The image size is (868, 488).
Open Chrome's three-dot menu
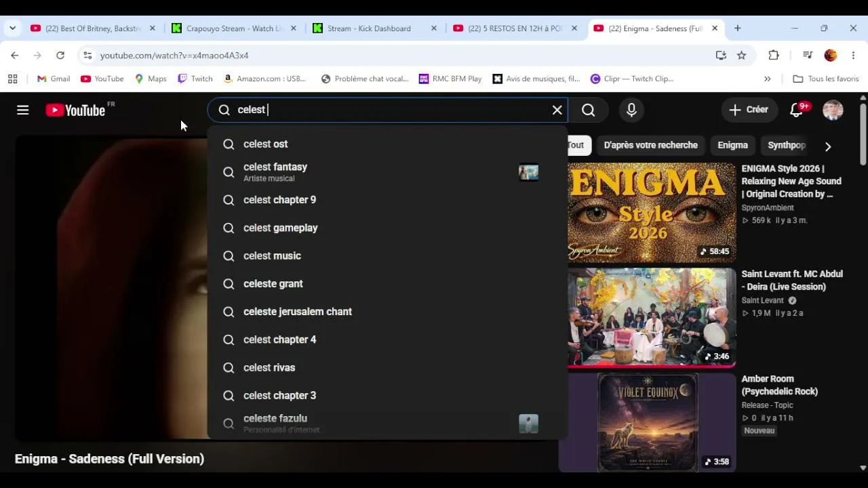click(853, 56)
